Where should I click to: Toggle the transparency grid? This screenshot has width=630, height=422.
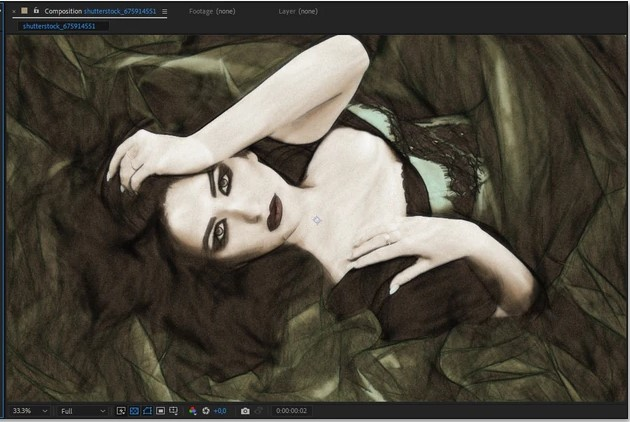pyautogui.click(x=134, y=411)
